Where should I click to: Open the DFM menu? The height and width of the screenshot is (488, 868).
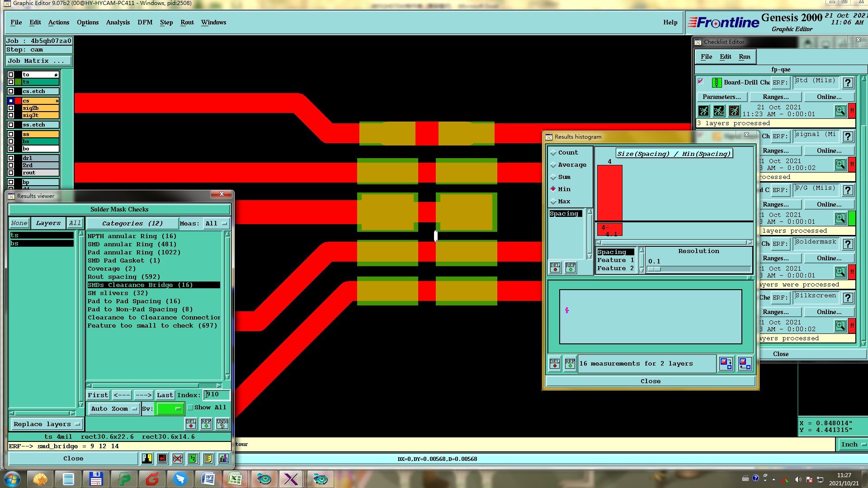click(145, 22)
